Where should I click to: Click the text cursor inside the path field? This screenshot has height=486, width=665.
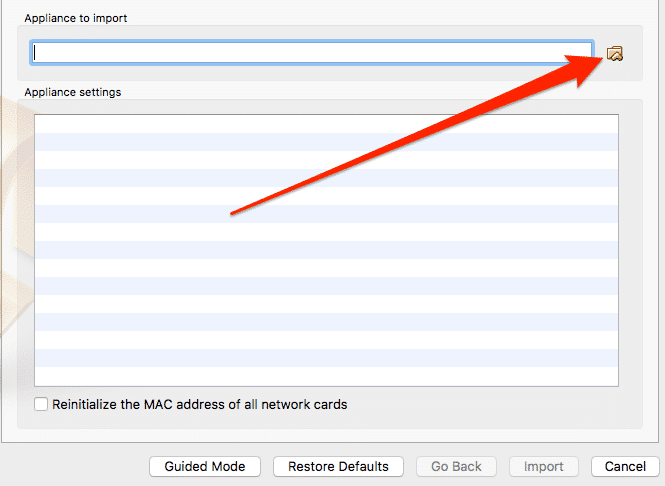coord(35,53)
